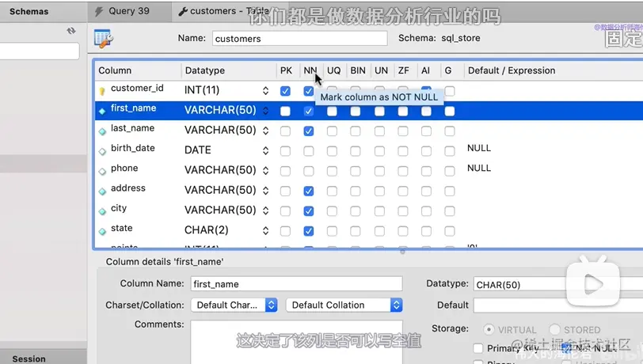Toggle UQ checkbox for last_name
Image resolution: width=643 pixels, height=364 pixels.
pyautogui.click(x=332, y=131)
